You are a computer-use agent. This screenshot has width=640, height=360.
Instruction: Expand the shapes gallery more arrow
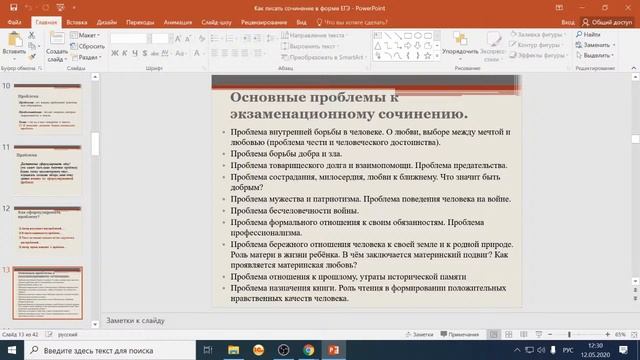[x=437, y=56]
